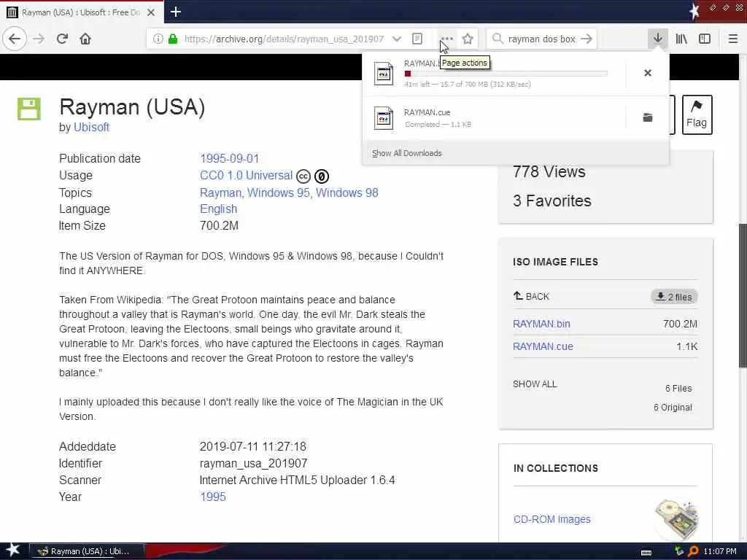
Task: Open the Page actions menu
Action: [446, 39]
